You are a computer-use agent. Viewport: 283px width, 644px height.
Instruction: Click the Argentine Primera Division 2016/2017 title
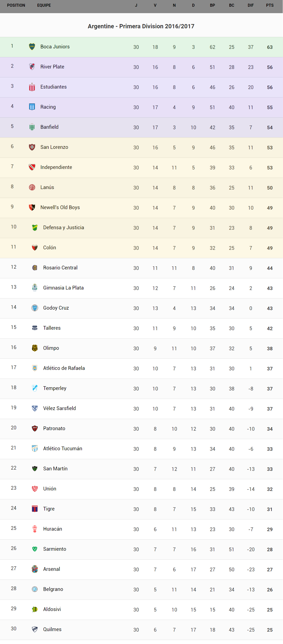[141, 26]
